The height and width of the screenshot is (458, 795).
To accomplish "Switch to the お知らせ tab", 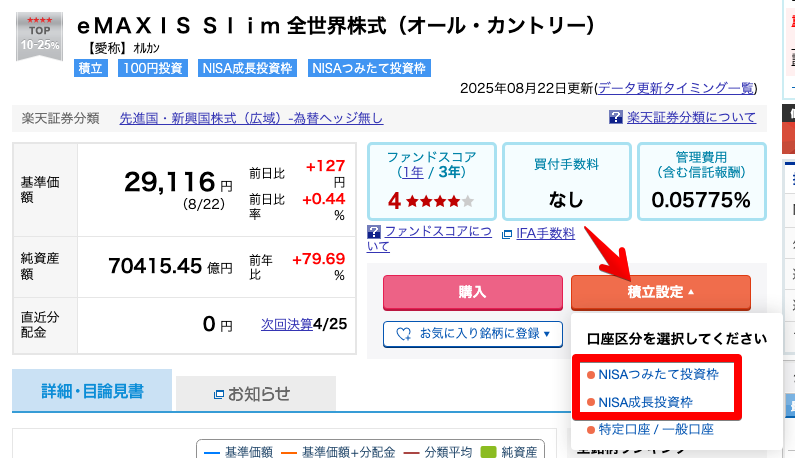I will 256,394.
